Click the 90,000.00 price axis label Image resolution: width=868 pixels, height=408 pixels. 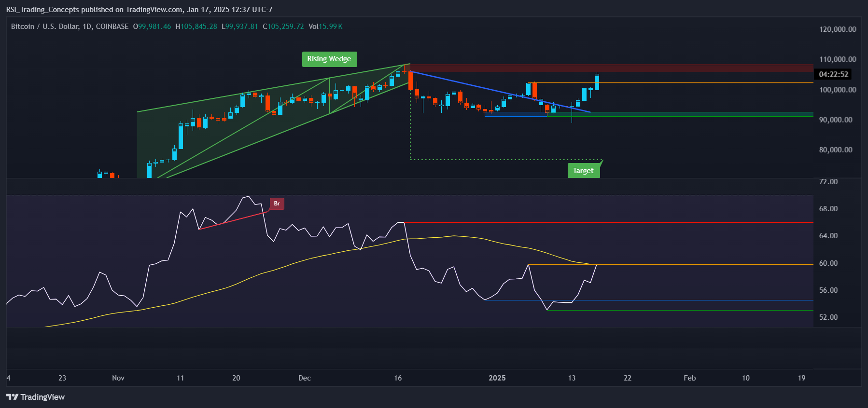tap(836, 120)
